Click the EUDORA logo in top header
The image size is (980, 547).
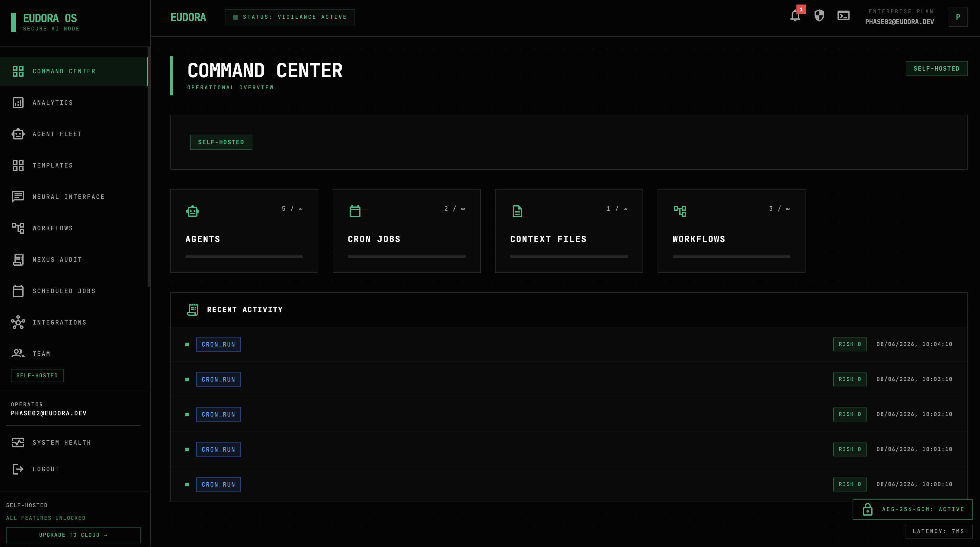[188, 17]
